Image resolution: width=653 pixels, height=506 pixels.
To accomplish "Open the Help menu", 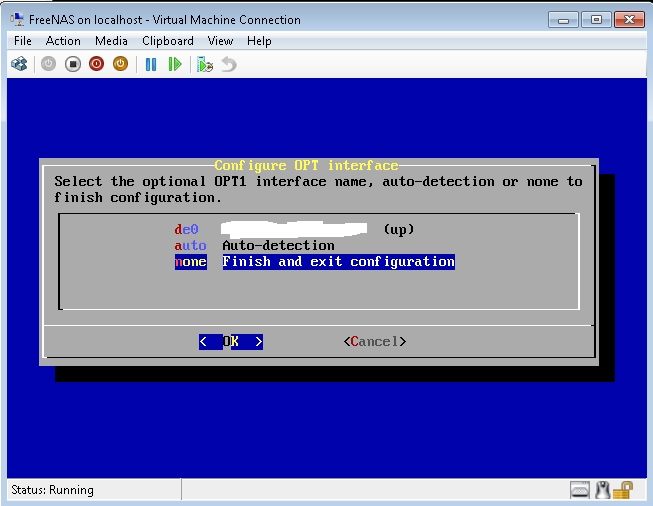I will click(x=259, y=41).
